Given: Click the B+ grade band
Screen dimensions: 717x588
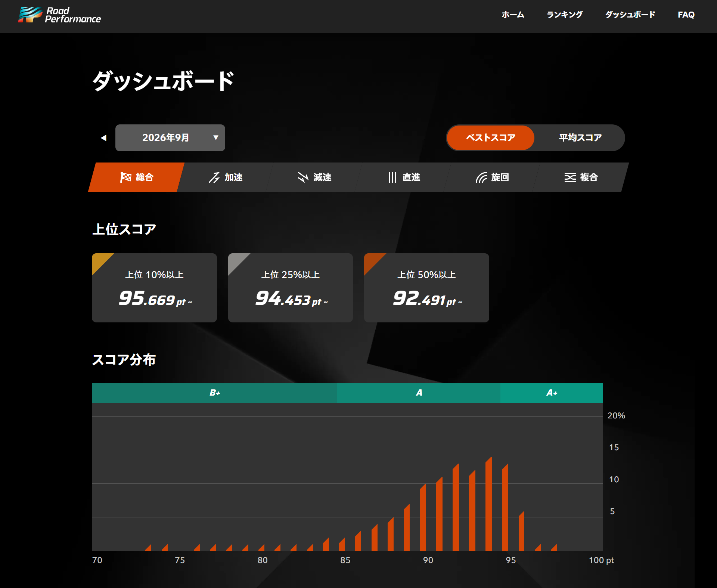Looking at the screenshot, I should (x=214, y=393).
